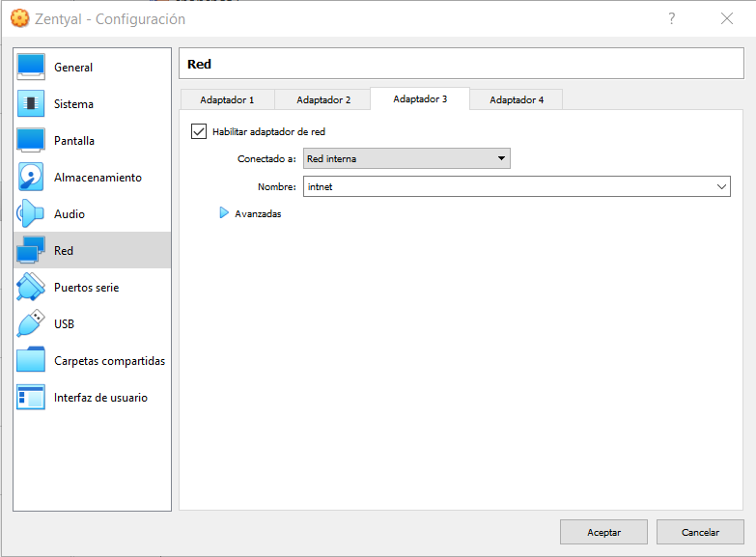The width and height of the screenshot is (756, 557).
Task: Go to Sistema settings
Action: click(73, 104)
